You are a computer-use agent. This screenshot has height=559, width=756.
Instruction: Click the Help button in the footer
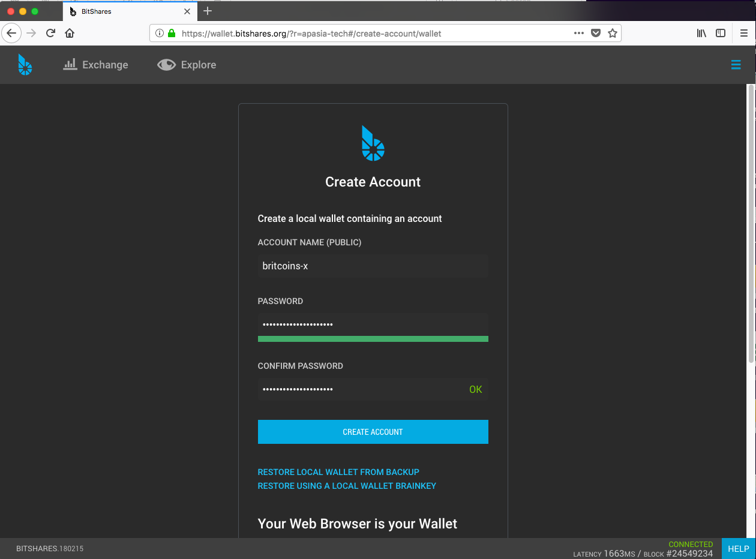coord(739,549)
